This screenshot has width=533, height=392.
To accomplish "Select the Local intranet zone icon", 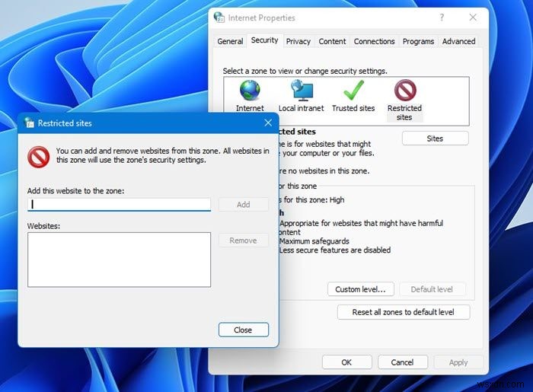I will 302,91.
